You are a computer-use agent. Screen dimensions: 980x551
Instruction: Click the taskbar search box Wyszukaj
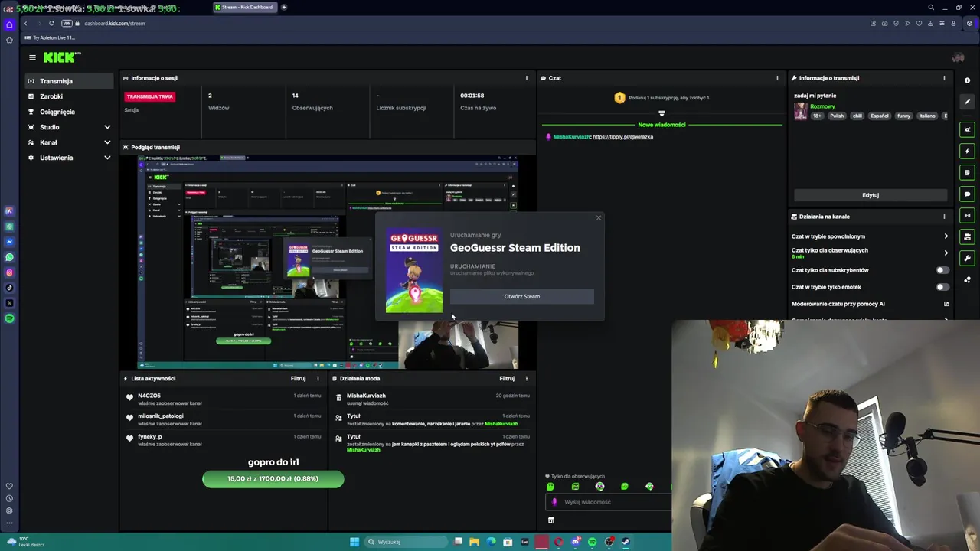(404, 542)
